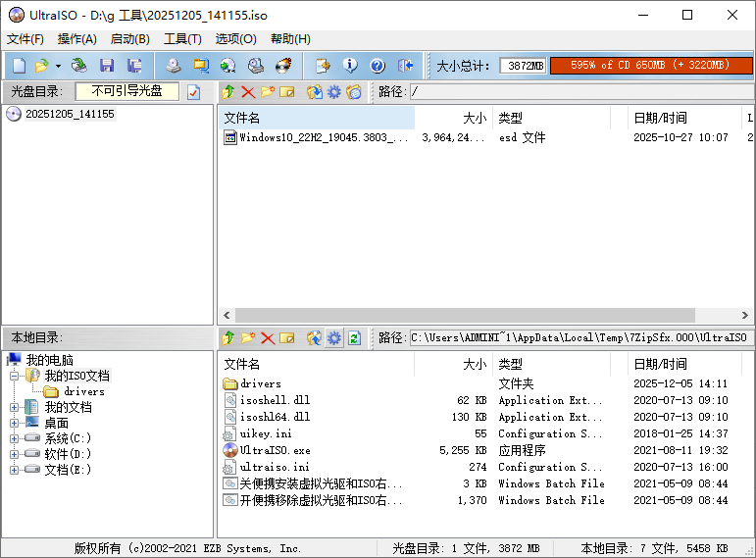Sort local list by 类型 column header
756x558 pixels.
click(x=551, y=364)
